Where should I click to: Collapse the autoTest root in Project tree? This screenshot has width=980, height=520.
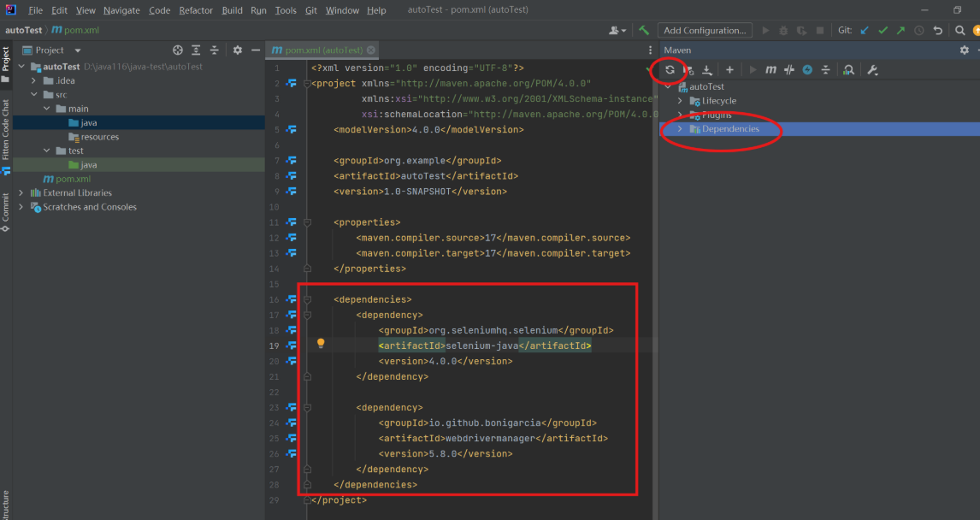(22, 66)
